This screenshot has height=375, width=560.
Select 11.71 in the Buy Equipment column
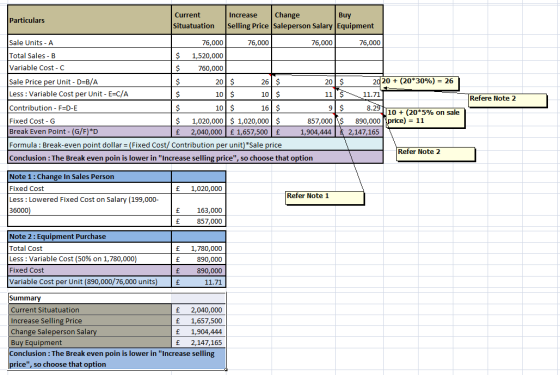point(359,94)
